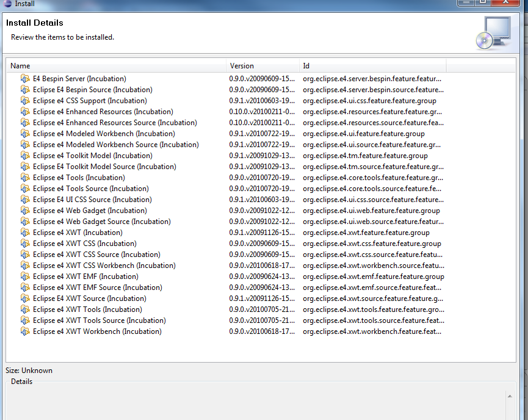Click Id org.eclipse.e4.xwt.feature.feature.group

366,233
